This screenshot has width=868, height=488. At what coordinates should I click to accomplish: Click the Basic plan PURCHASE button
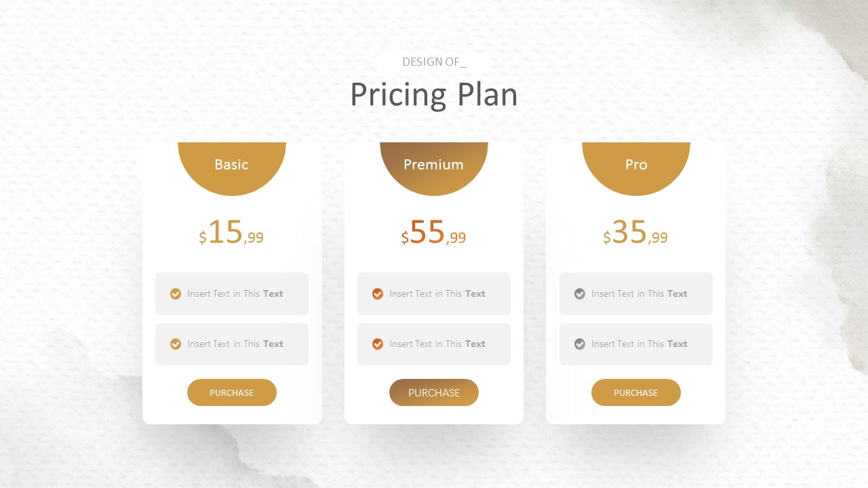[x=232, y=392]
